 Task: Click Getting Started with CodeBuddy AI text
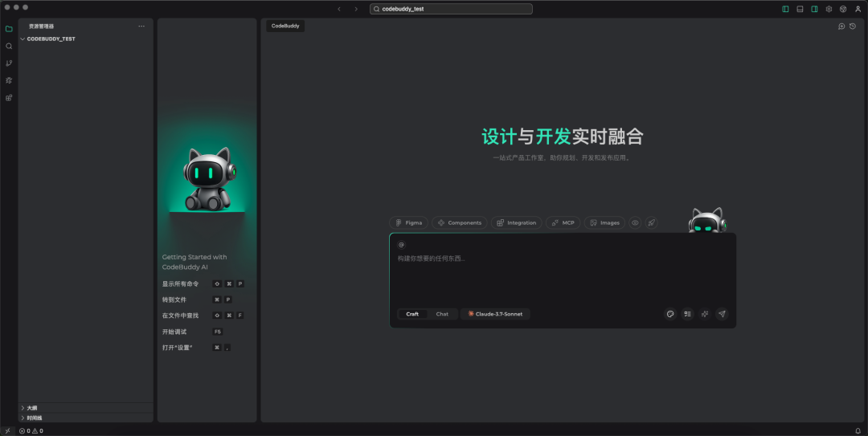point(194,262)
